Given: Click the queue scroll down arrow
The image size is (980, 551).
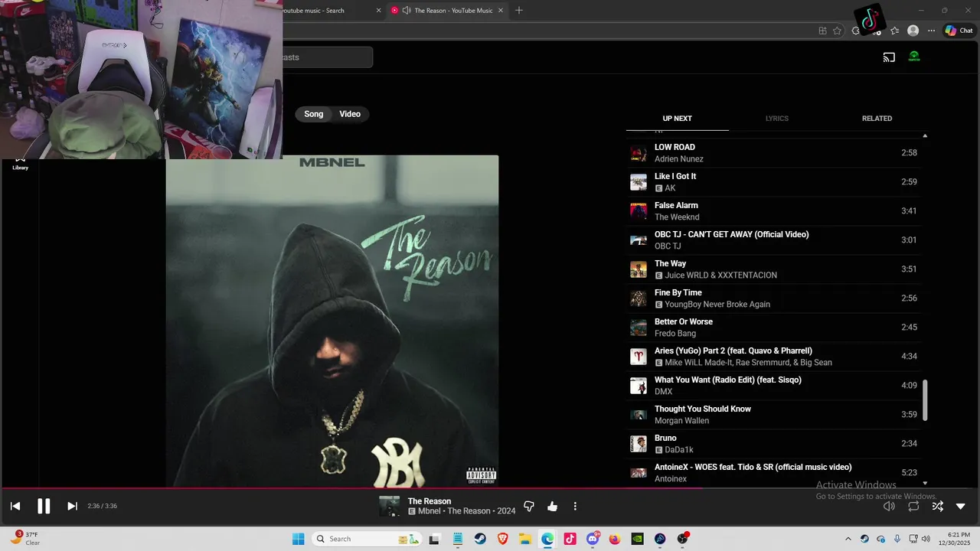Looking at the screenshot, I should pyautogui.click(x=925, y=483).
